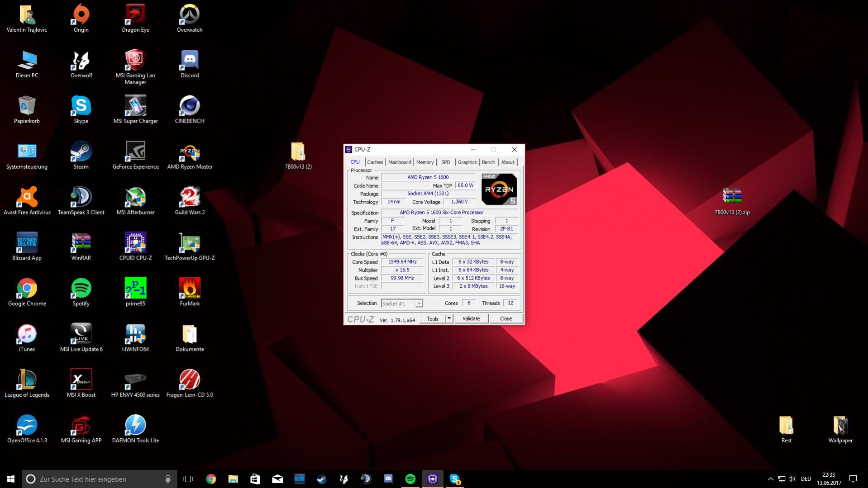Open the Socket #1 selection dropdown
Viewport: 868px width, 488px height.
click(x=402, y=303)
